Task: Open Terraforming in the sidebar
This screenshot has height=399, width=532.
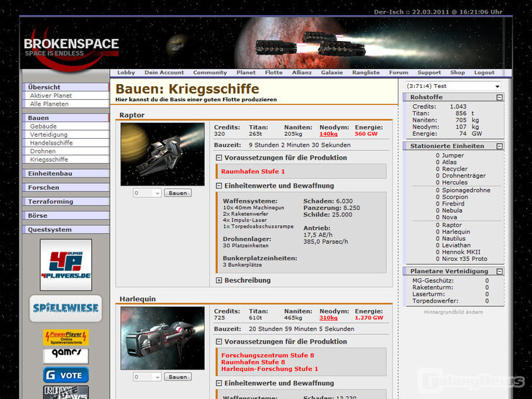Action: click(66, 201)
